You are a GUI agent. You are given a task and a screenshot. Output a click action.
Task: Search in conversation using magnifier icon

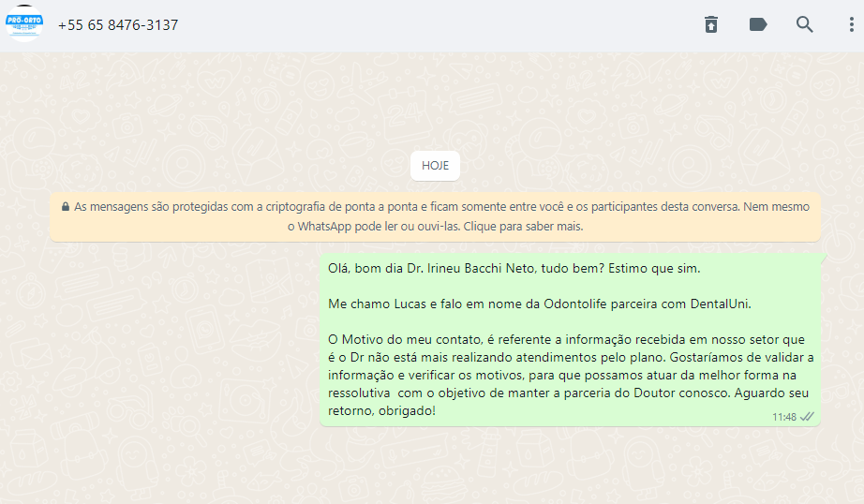[x=804, y=24]
